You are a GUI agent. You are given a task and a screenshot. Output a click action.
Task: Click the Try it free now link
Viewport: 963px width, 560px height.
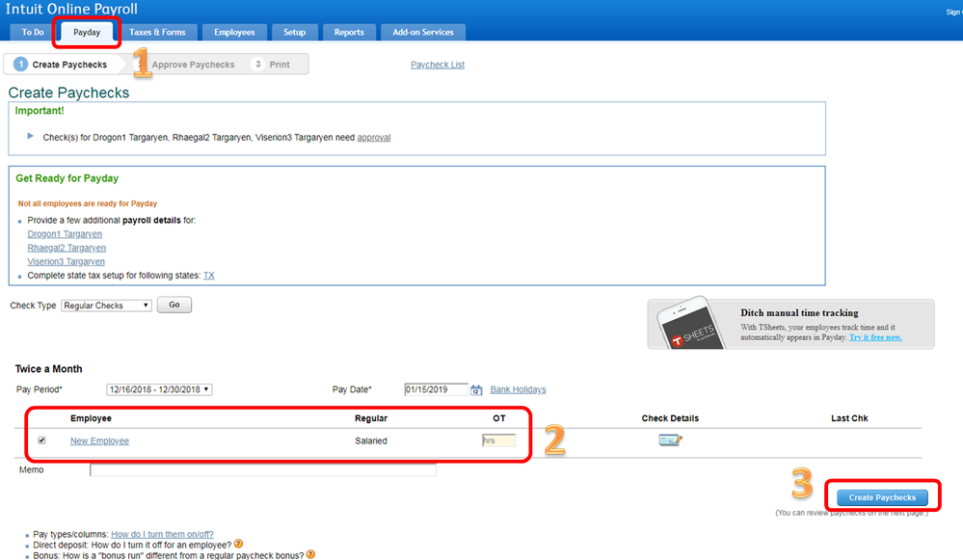point(875,337)
